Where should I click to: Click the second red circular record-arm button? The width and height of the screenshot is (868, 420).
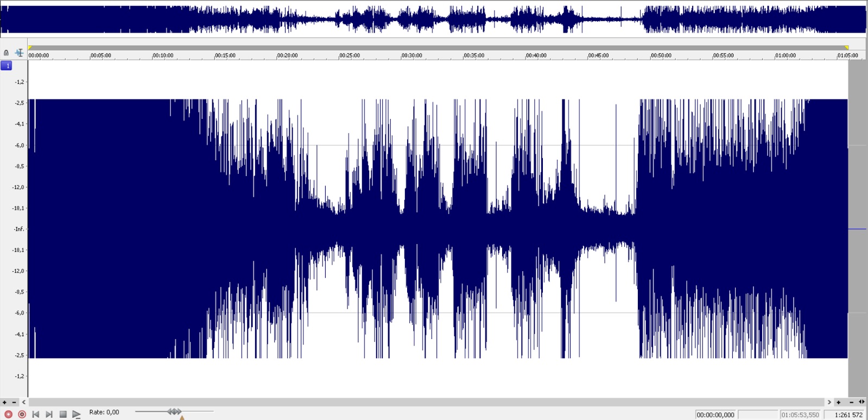tap(22, 414)
